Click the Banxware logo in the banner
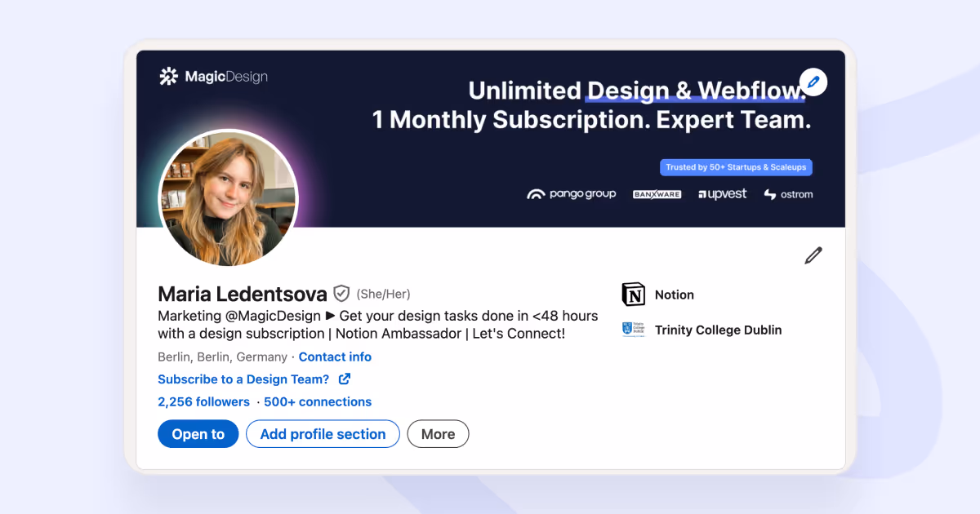Screen dimensions: 980x514 coord(657,194)
